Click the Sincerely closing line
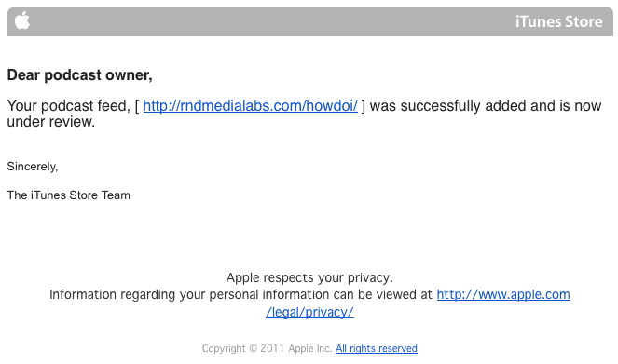 coord(33,167)
